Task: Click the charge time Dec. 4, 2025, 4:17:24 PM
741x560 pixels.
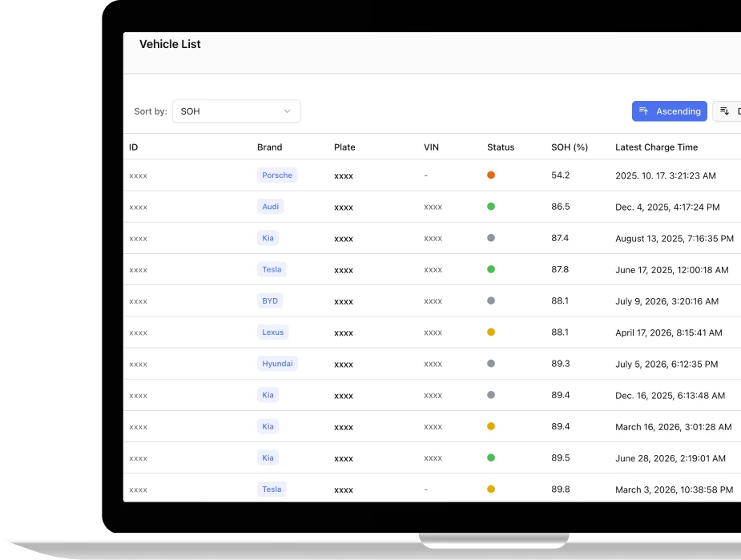Action: (667, 207)
